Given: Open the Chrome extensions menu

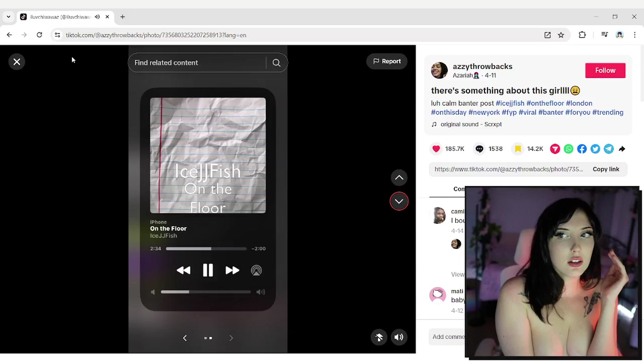Looking at the screenshot, I should [582, 35].
